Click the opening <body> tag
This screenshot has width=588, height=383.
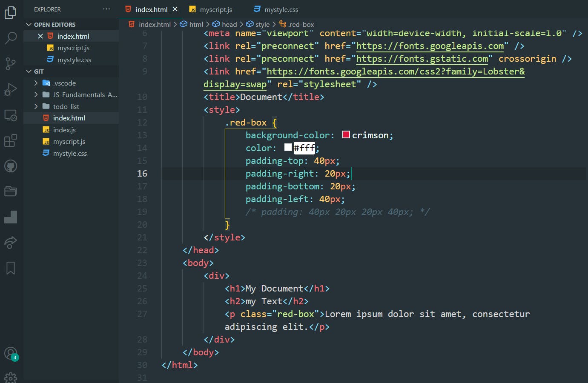tap(198, 263)
